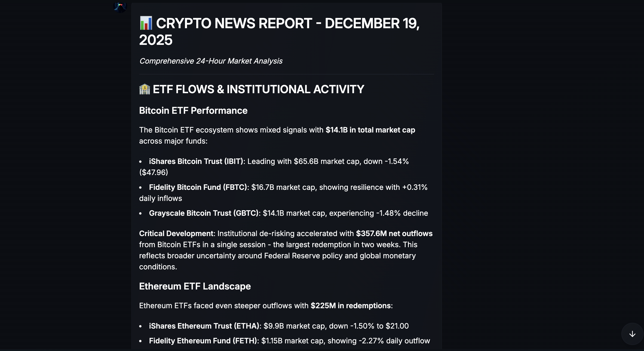This screenshot has height=351, width=644.
Task: Click the bold $357.6M net outflows text
Action: (394, 234)
